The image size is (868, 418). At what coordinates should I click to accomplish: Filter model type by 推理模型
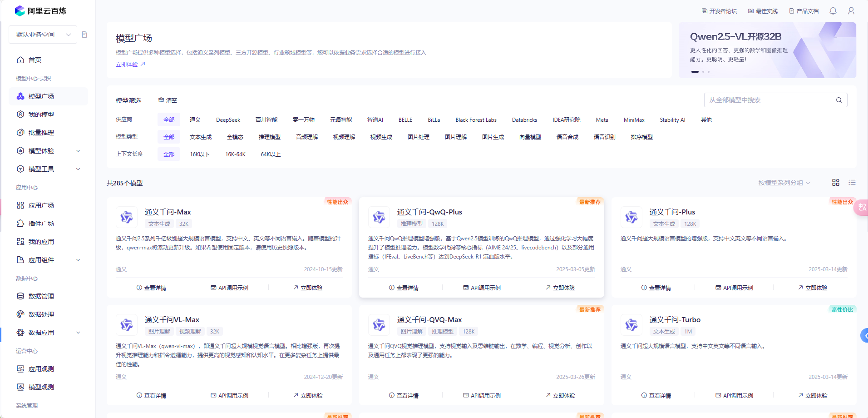[270, 137]
